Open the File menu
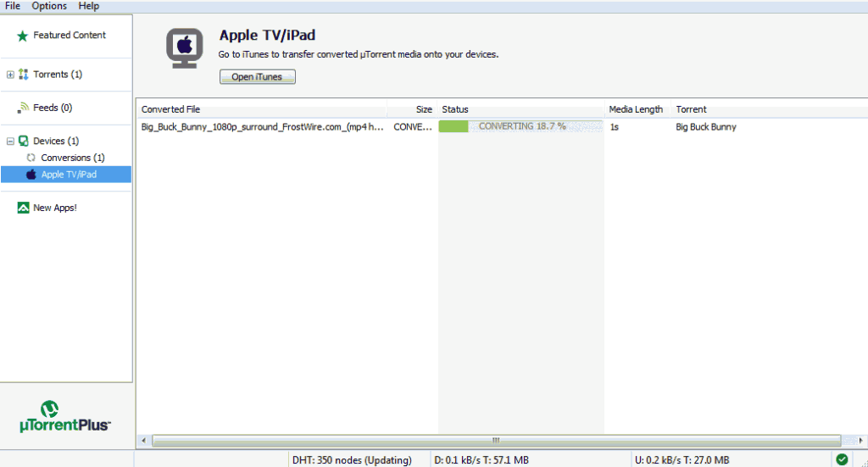868x467 pixels. (x=13, y=6)
